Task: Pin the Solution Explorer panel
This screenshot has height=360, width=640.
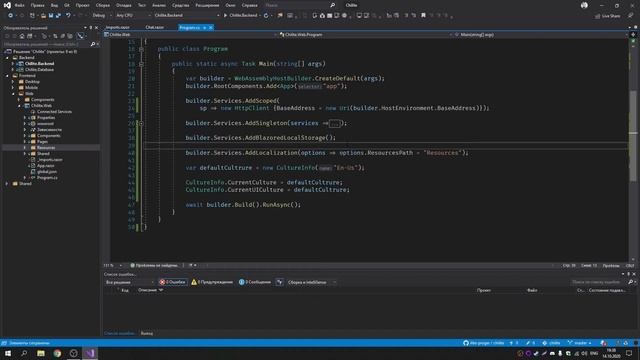Action: tap(91, 28)
